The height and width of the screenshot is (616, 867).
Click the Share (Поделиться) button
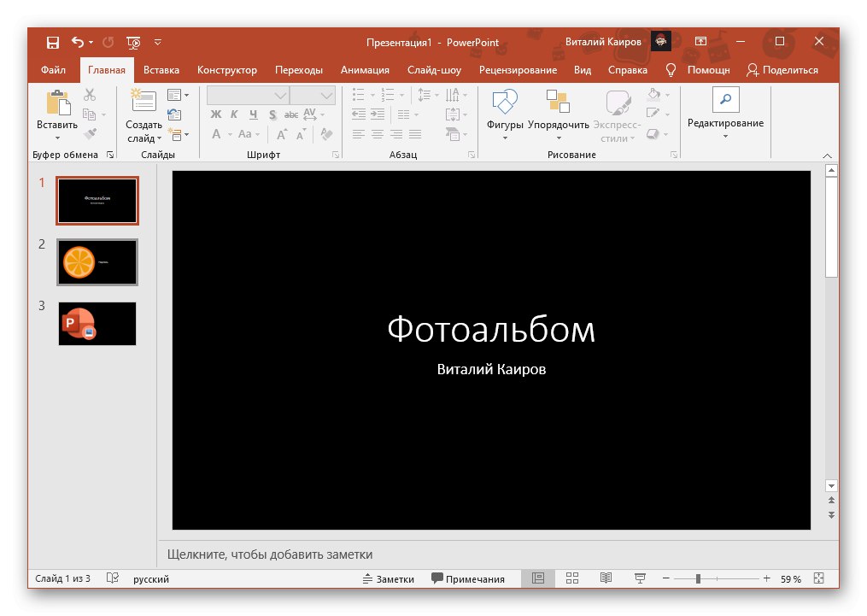(x=782, y=70)
